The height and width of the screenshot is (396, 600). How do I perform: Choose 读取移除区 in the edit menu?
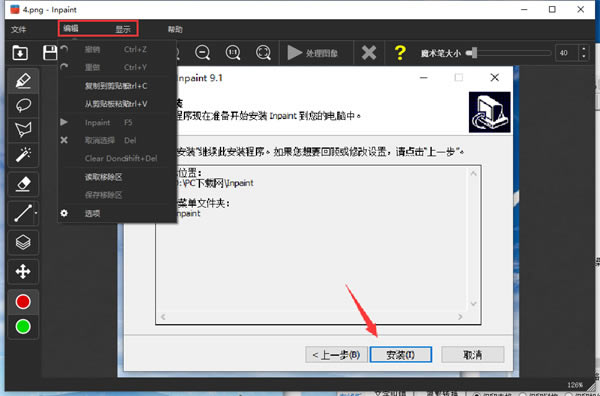(116, 177)
